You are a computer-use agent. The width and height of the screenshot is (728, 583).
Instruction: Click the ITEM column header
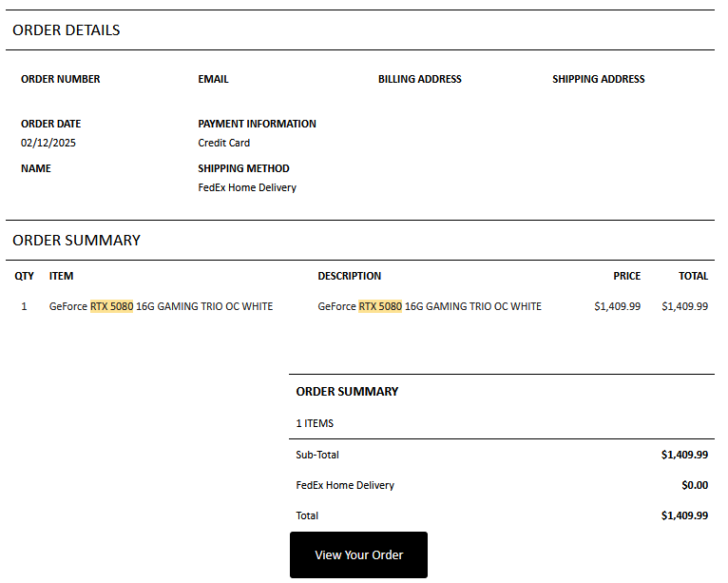pos(61,276)
